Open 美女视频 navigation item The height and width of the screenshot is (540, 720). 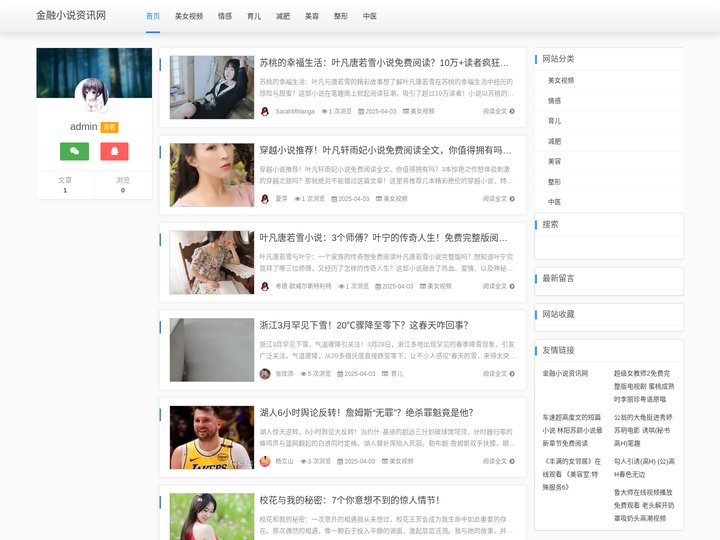coord(189,16)
